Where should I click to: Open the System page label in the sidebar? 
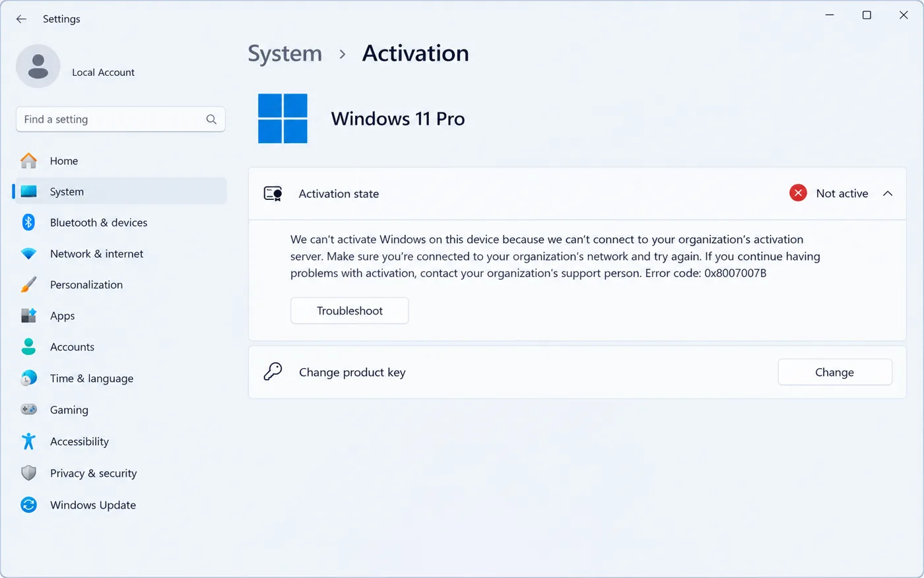click(67, 191)
